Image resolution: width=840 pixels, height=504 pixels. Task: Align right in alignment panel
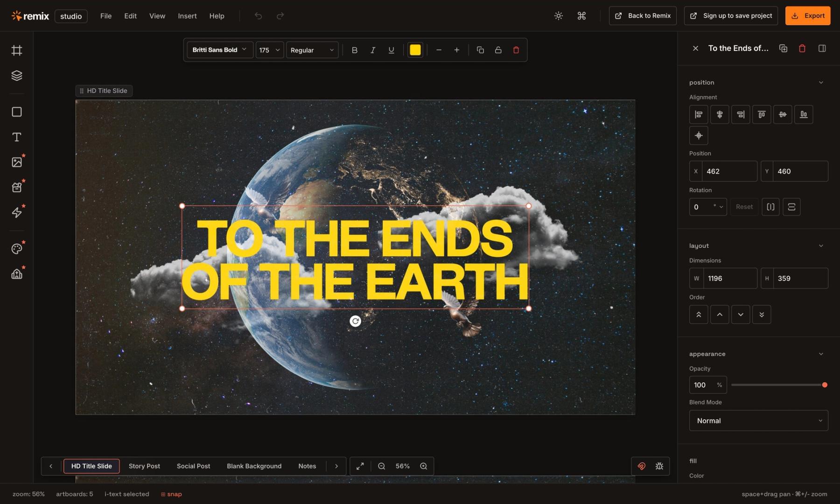click(x=741, y=114)
